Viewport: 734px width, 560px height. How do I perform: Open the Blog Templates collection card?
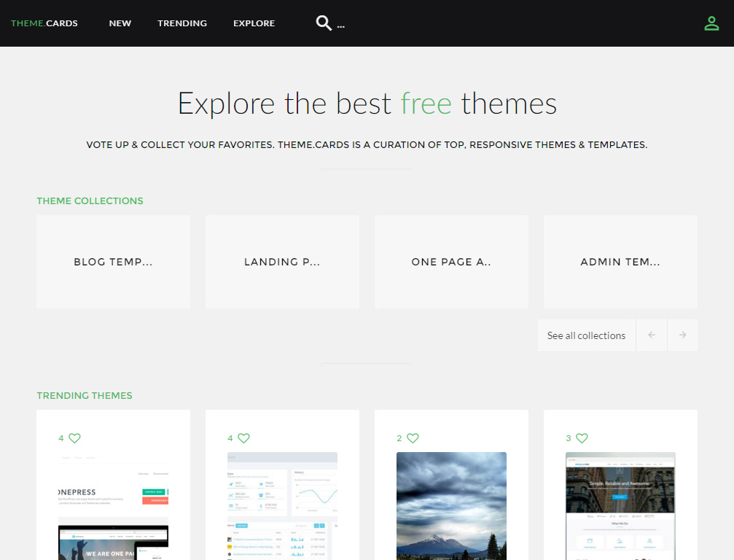coord(113,262)
